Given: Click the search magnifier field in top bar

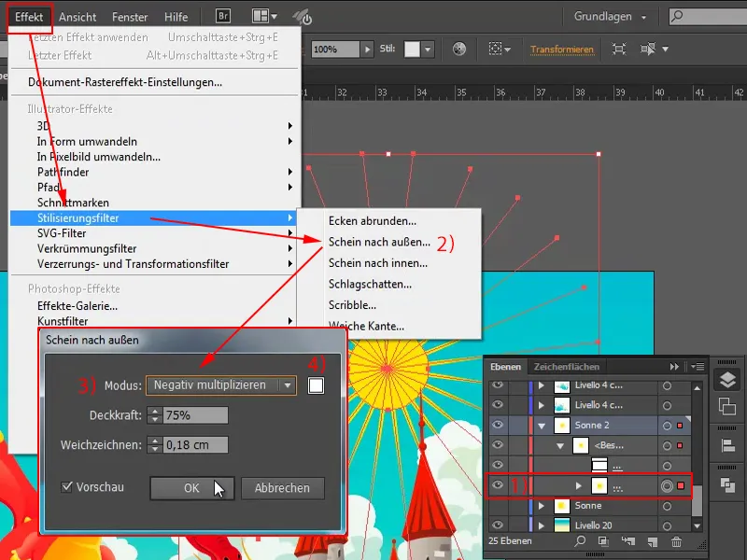Looking at the screenshot, I should 708,16.
